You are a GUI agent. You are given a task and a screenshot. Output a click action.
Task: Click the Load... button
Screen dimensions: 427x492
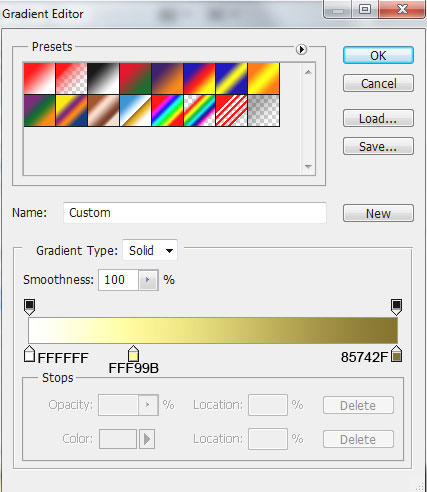point(378,118)
